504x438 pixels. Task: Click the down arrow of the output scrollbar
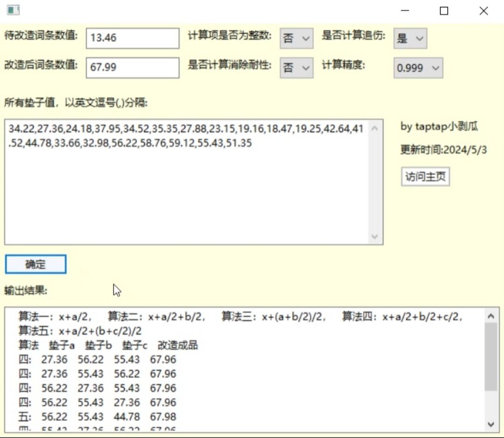(491, 424)
